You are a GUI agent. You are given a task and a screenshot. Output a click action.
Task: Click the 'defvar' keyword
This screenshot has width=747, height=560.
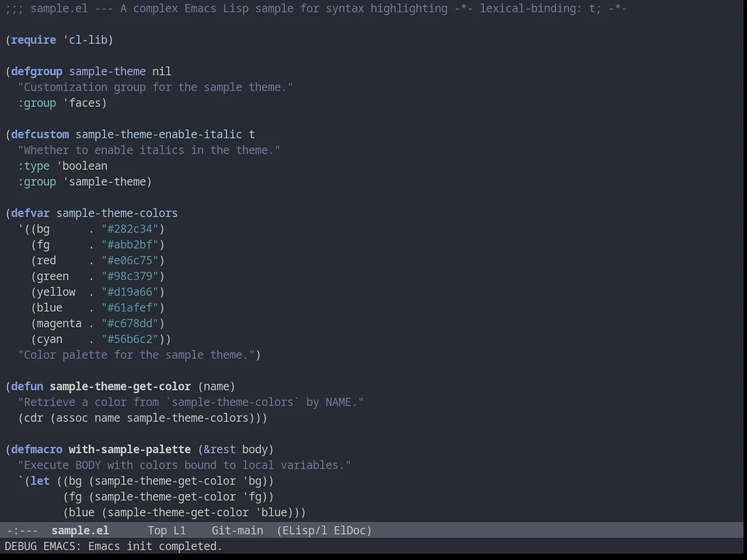coord(30,213)
